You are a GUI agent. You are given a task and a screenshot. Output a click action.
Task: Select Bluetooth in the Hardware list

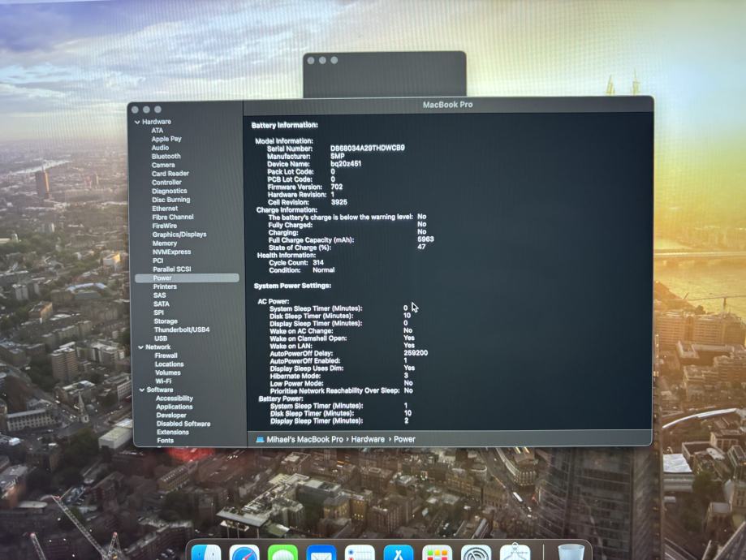[x=166, y=157]
